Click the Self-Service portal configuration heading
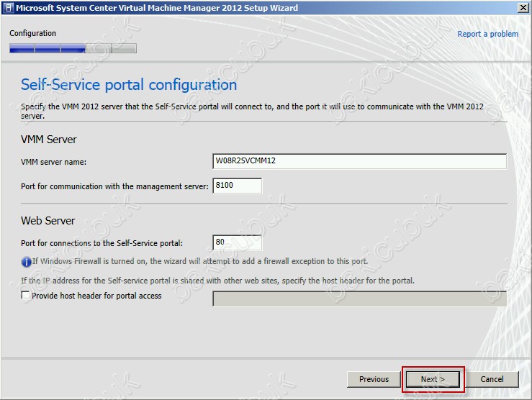The height and width of the screenshot is (400, 532). pos(129,85)
